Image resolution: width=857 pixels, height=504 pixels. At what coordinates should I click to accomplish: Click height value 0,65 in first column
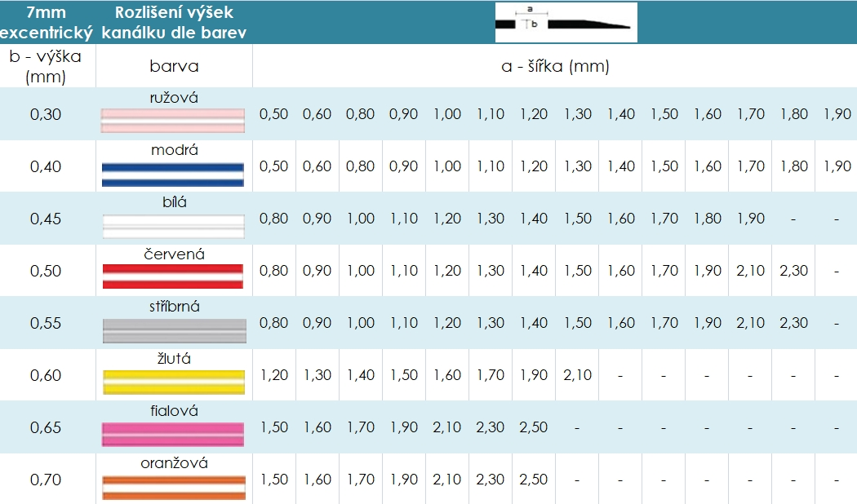pos(46,427)
